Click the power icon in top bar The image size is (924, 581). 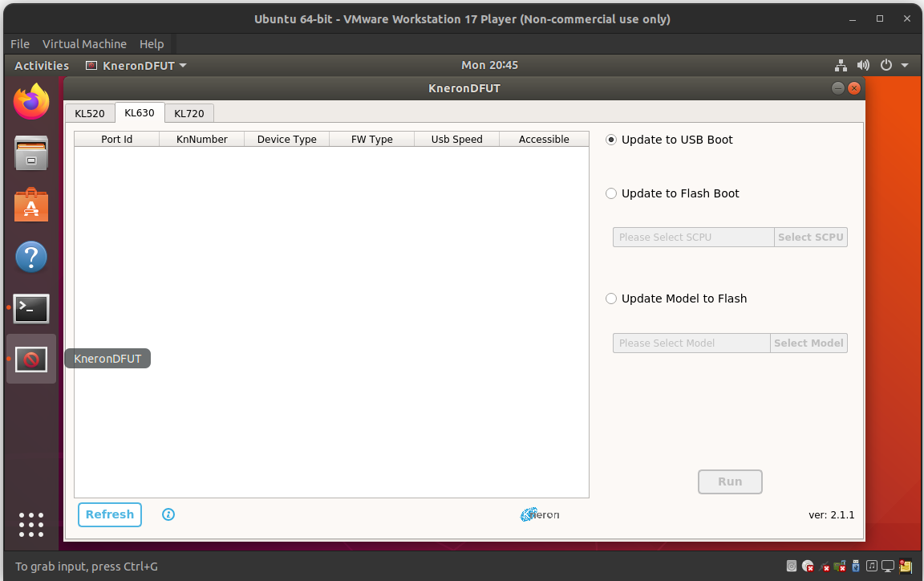[x=886, y=66]
